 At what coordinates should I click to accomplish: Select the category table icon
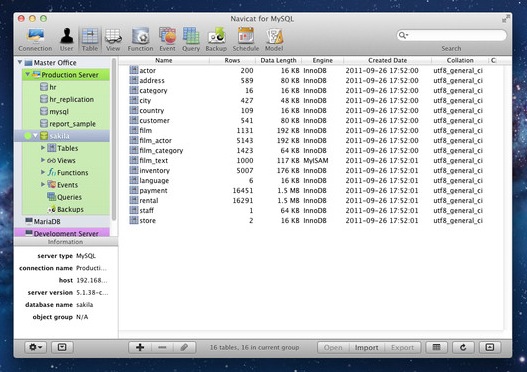[134, 90]
